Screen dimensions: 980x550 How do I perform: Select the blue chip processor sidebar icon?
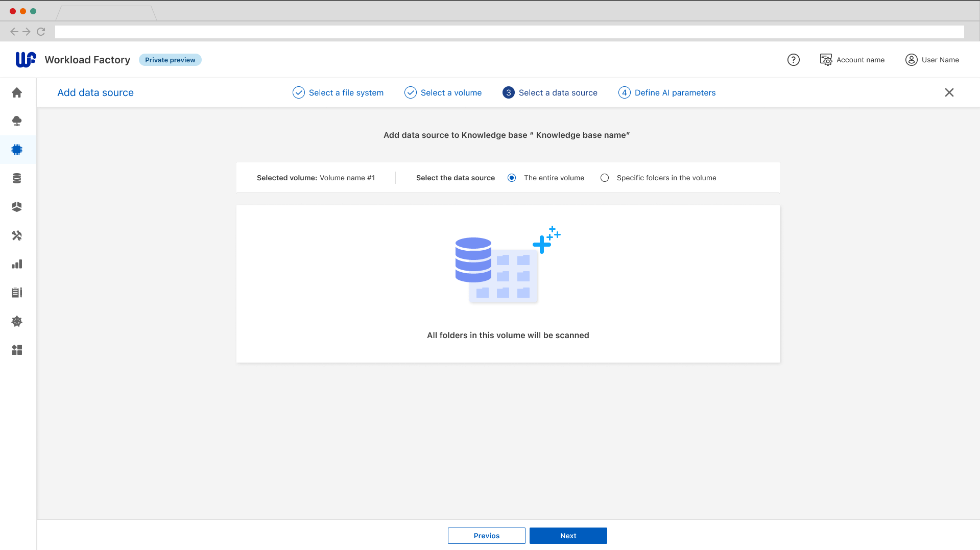tap(17, 150)
